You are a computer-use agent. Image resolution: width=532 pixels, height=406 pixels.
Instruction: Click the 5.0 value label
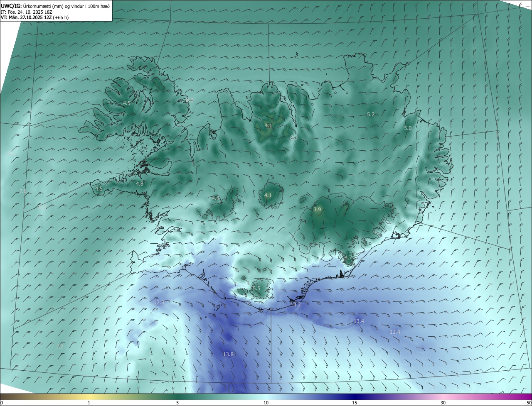[x=408, y=128]
